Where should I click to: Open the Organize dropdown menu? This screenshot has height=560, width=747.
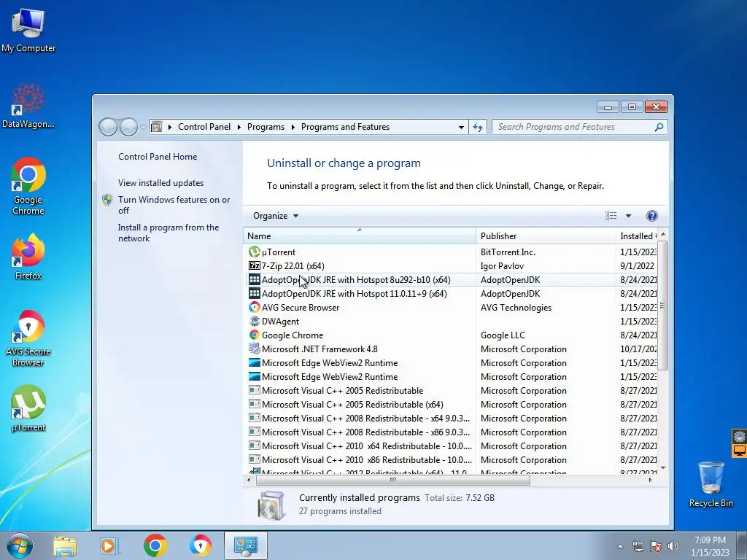pos(275,216)
